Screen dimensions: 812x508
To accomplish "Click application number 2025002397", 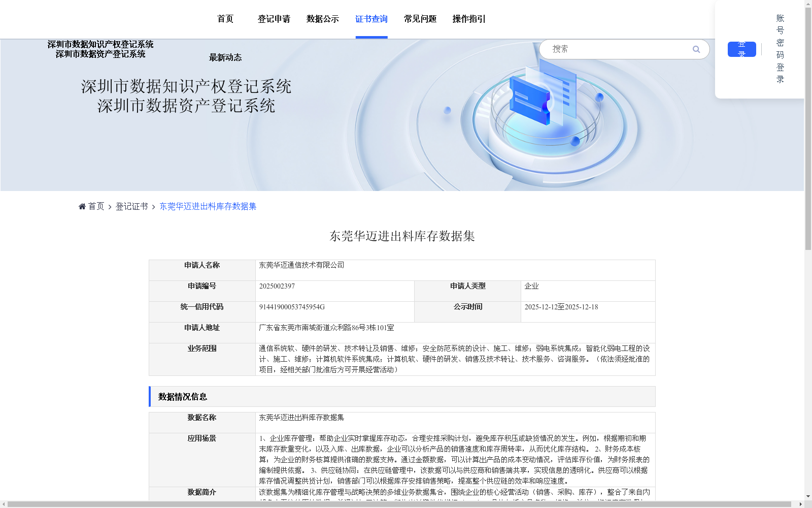I will point(277,286).
